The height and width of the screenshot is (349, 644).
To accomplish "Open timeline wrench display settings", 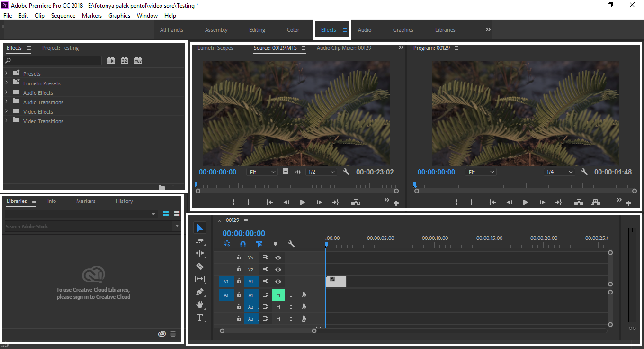I will click(x=291, y=244).
